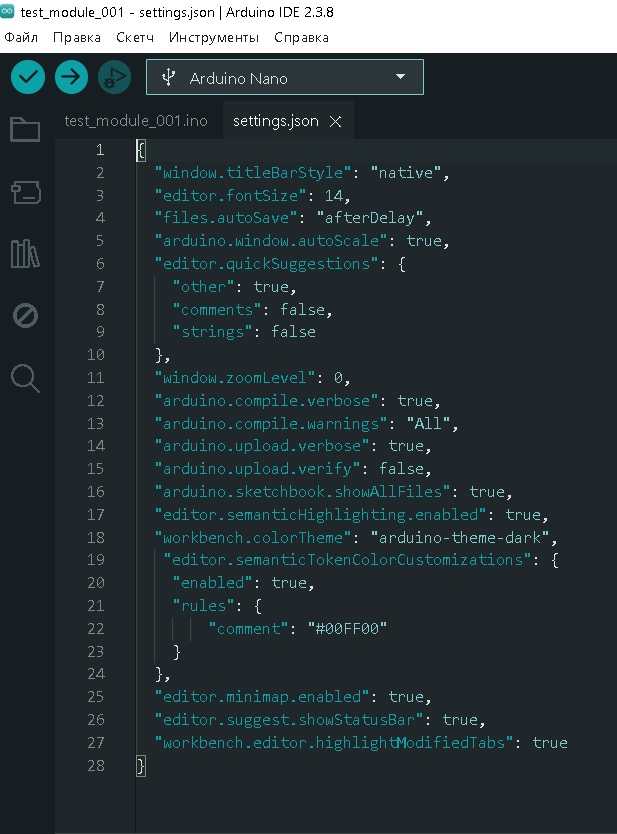617x834 pixels.
Task: Click "editor.quickSuggestions" key
Action: pyautogui.click(x=266, y=264)
